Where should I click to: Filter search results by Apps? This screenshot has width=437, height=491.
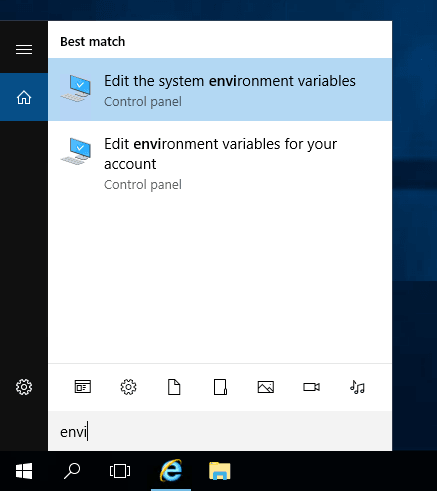[83, 387]
